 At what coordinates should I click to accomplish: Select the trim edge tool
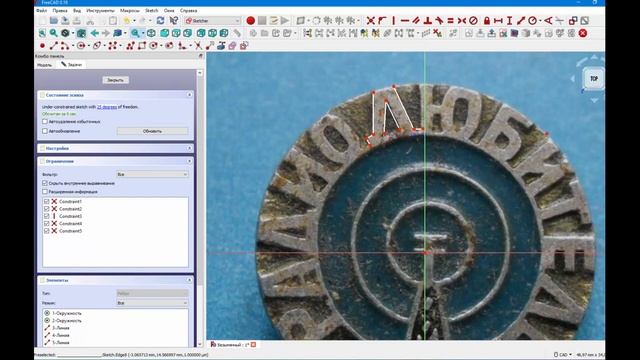(x=198, y=46)
